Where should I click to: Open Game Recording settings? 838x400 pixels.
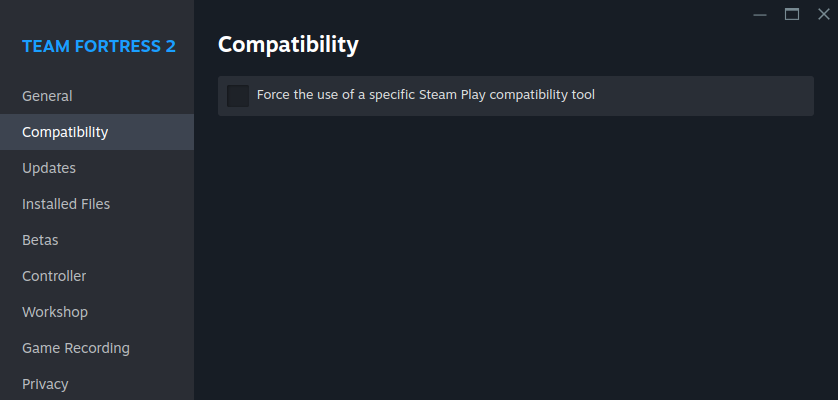pos(76,348)
